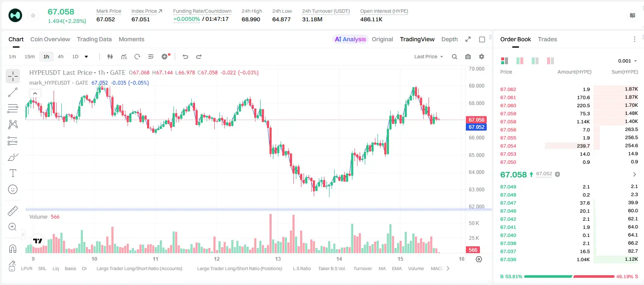Show only buy orders in order book

(535, 61)
